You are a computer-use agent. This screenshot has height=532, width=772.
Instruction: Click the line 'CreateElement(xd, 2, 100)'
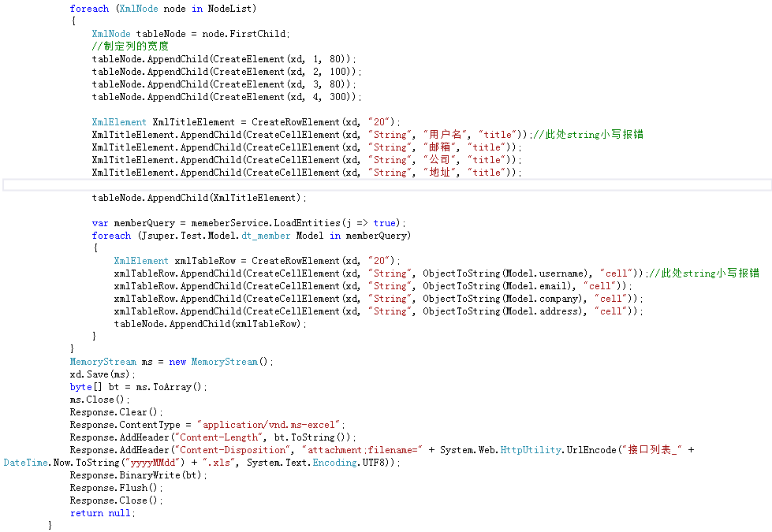click(x=226, y=72)
